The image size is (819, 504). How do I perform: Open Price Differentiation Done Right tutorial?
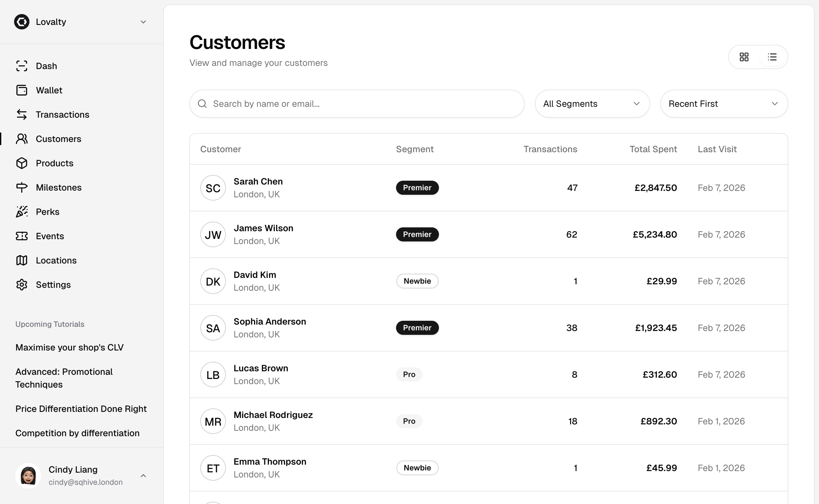click(x=81, y=409)
